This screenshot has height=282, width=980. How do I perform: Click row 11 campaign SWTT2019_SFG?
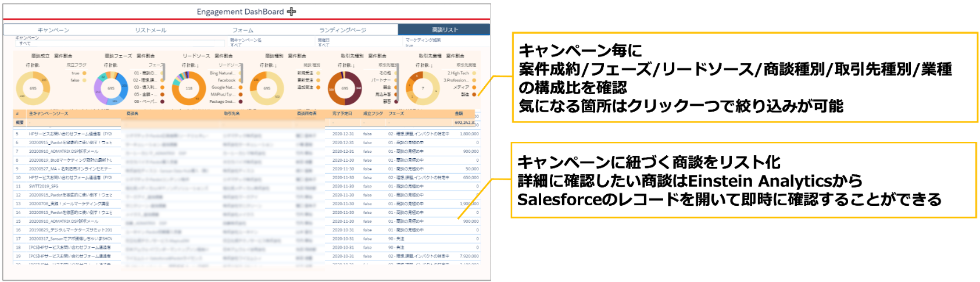pyautogui.click(x=44, y=186)
